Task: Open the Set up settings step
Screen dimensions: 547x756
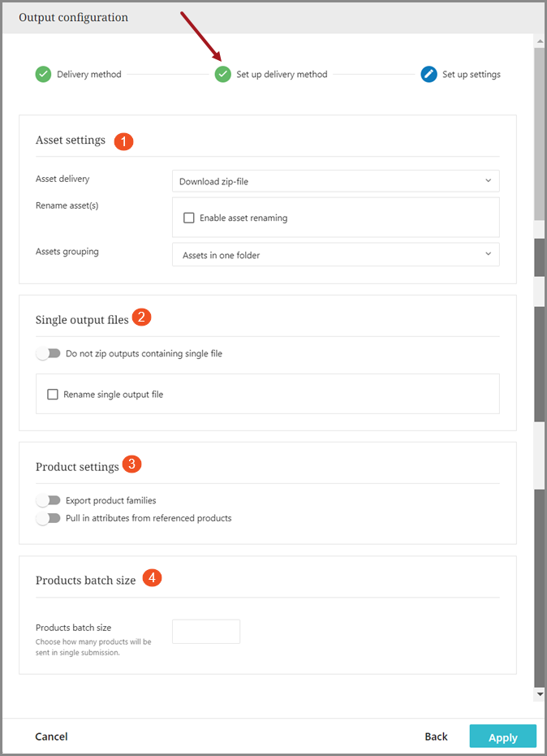Action: tap(471, 75)
